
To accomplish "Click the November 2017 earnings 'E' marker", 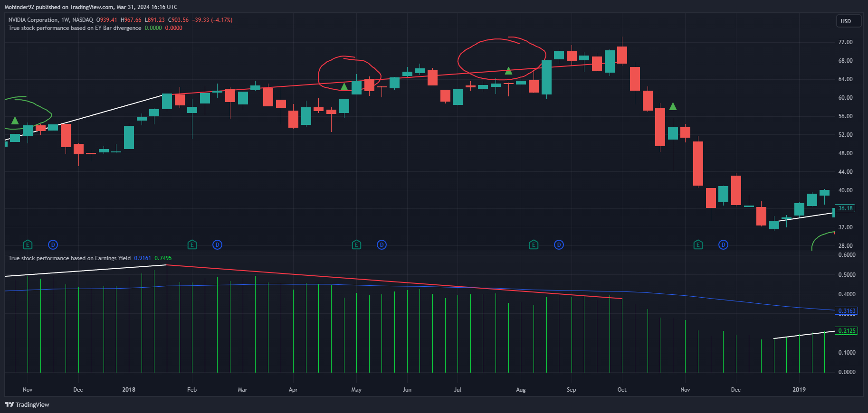I will point(28,245).
